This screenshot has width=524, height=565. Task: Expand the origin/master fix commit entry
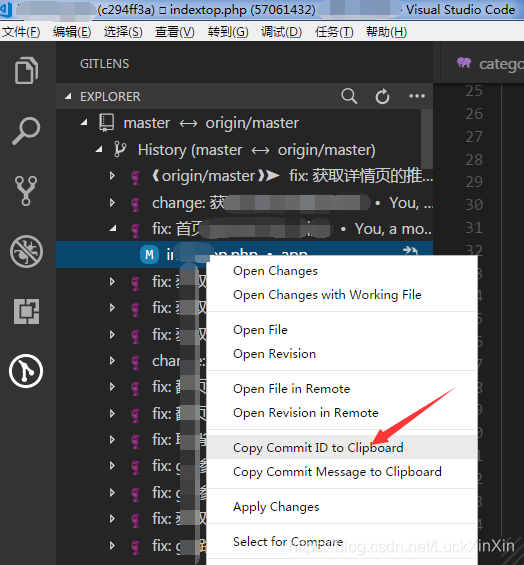(112, 176)
